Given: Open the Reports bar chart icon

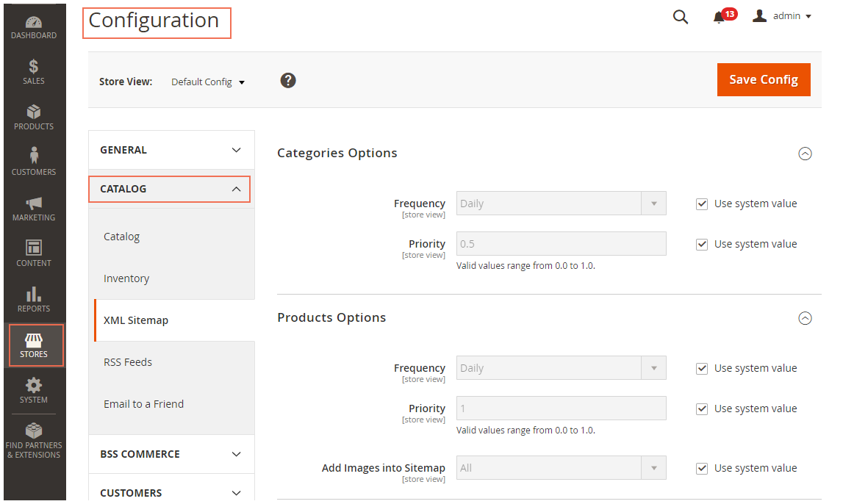Looking at the screenshot, I should point(34,295).
